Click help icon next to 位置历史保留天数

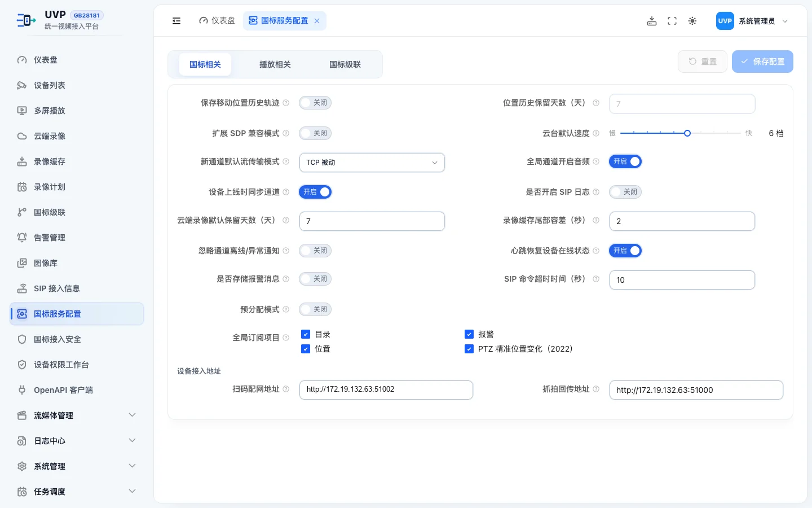pyautogui.click(x=596, y=103)
